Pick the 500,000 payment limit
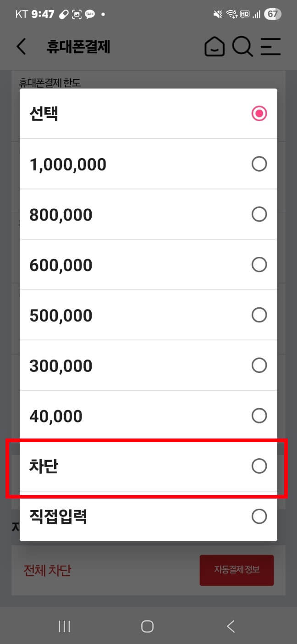The width and height of the screenshot is (297, 644). pyautogui.click(x=259, y=315)
